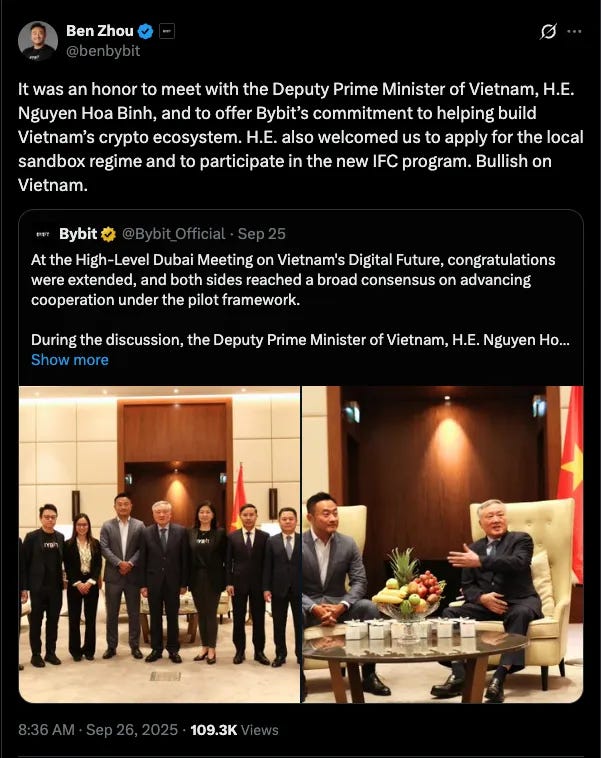
Task: Click the main tweet text about Vietnam
Action: (300, 137)
